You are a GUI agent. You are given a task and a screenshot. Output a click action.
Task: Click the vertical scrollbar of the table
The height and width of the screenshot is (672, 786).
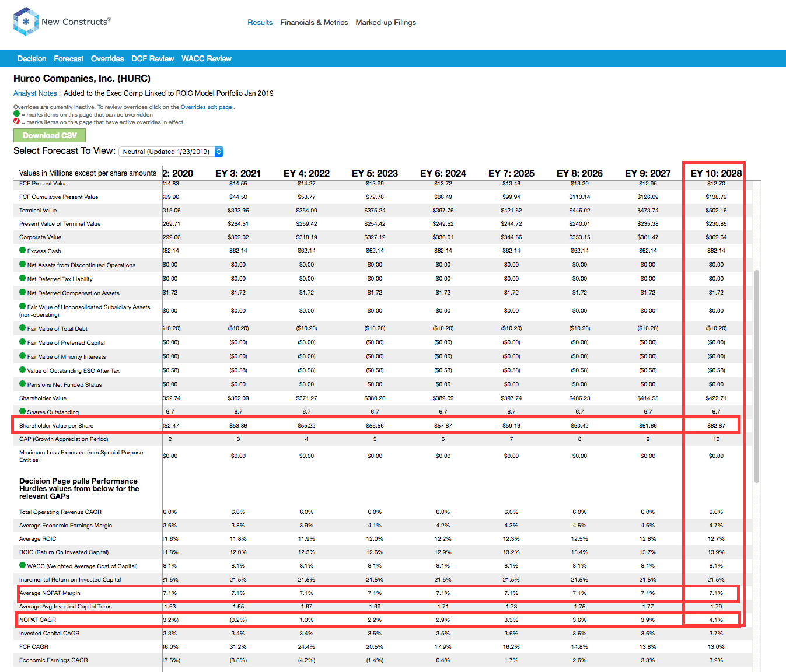click(756, 376)
